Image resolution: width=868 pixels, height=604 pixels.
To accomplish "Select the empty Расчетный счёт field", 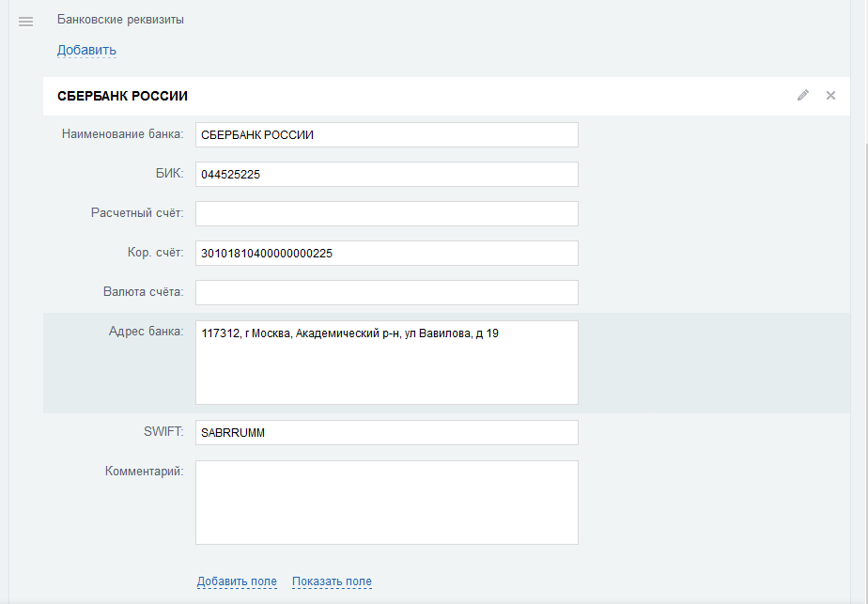I will [x=386, y=214].
